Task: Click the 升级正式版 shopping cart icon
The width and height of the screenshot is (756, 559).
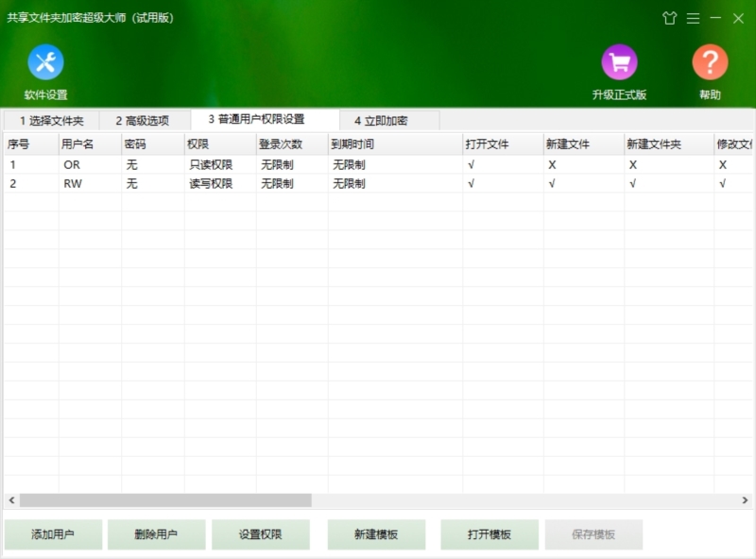Action: [619, 62]
